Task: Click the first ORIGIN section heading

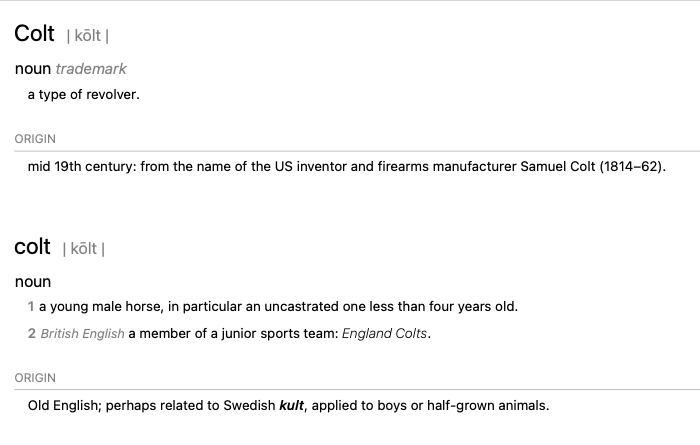Action: click(35, 139)
